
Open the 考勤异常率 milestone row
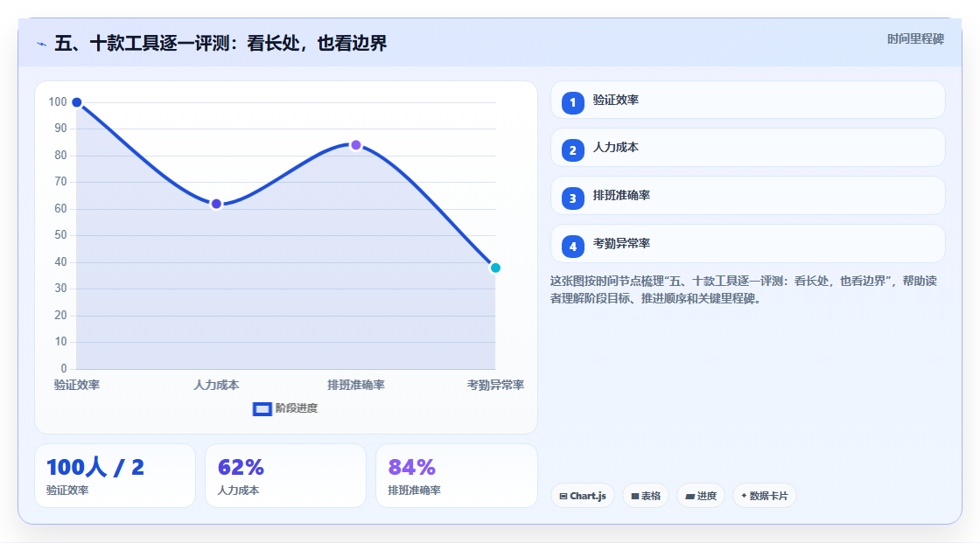point(747,244)
